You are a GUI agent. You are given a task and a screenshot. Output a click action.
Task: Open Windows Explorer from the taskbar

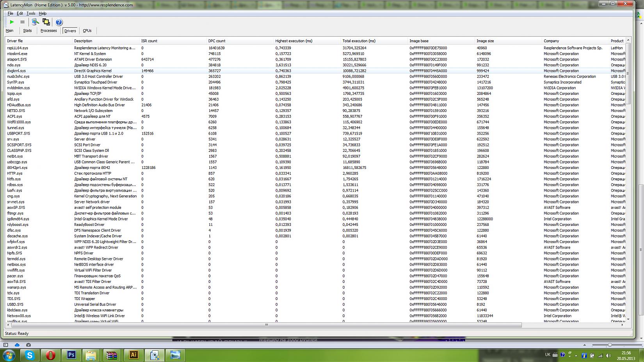pos(91,355)
